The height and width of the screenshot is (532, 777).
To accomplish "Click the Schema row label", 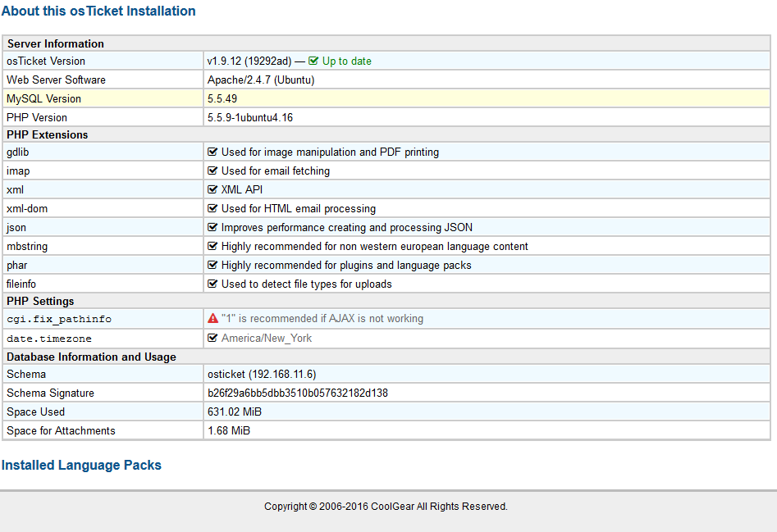I will pos(26,374).
